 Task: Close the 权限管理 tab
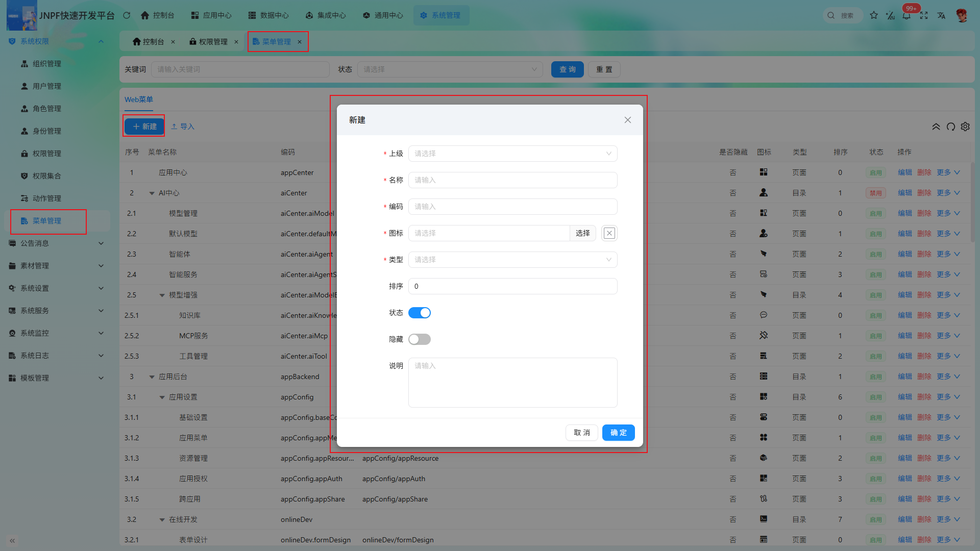(236, 42)
